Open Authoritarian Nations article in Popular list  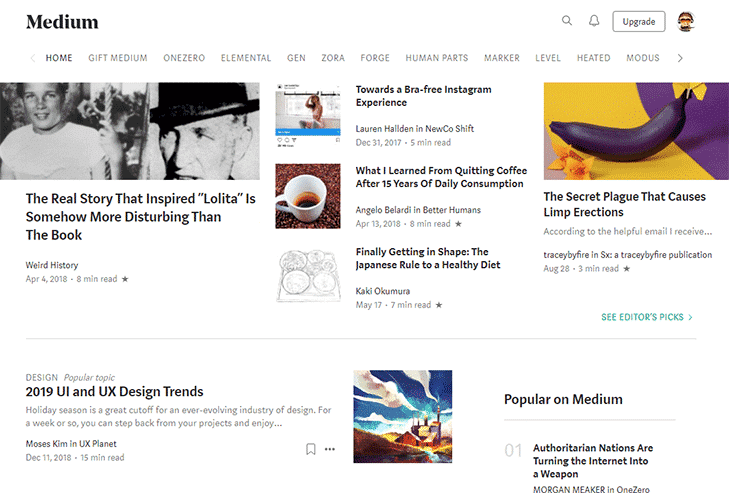(592, 461)
